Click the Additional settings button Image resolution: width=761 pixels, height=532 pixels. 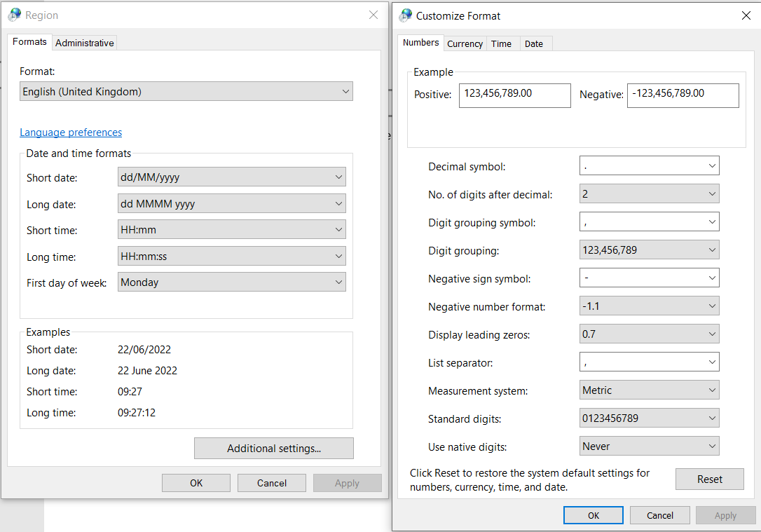click(x=274, y=448)
